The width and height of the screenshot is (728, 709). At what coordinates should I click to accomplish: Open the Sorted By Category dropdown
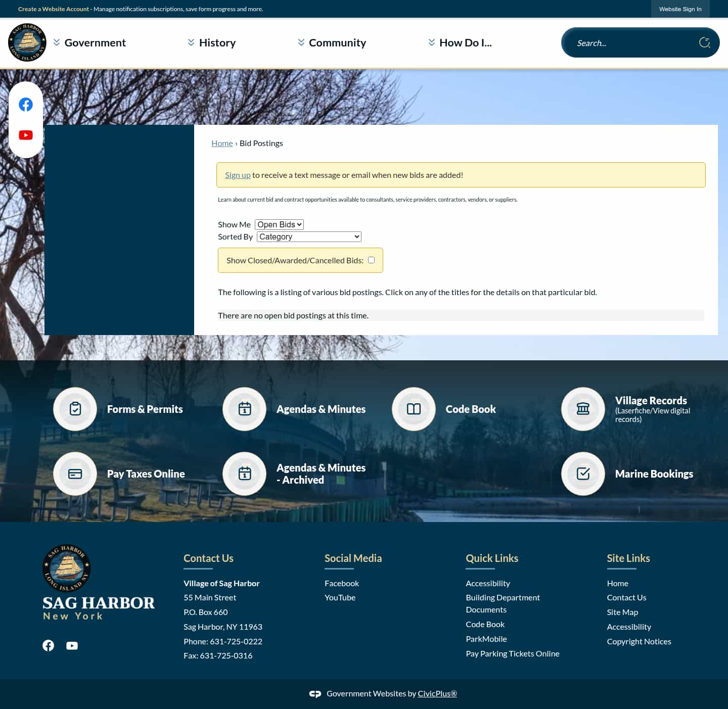click(x=308, y=237)
